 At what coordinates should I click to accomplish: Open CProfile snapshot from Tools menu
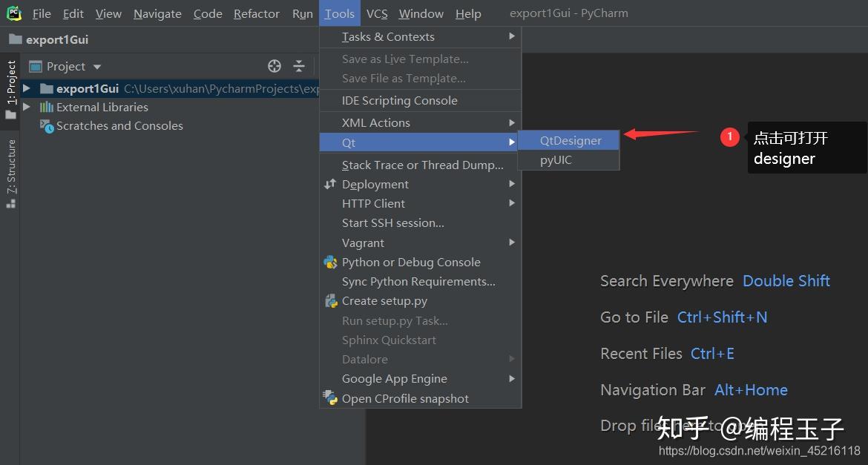(x=404, y=398)
